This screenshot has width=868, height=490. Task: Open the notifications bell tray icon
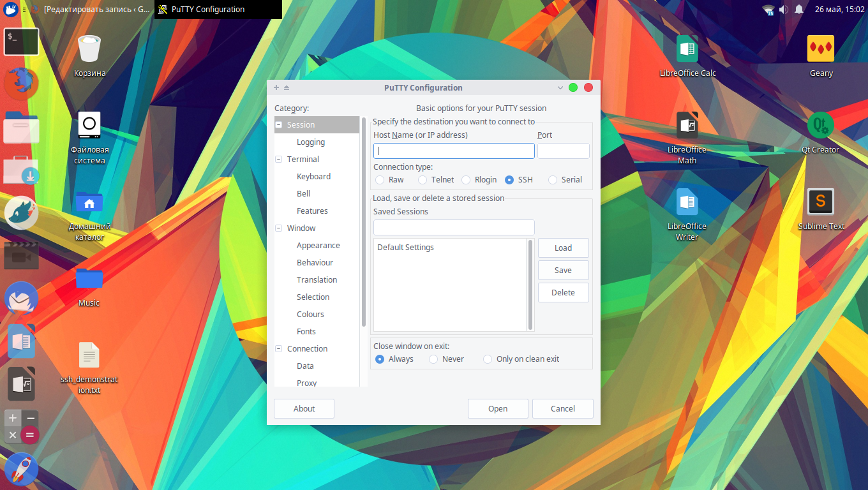(799, 10)
